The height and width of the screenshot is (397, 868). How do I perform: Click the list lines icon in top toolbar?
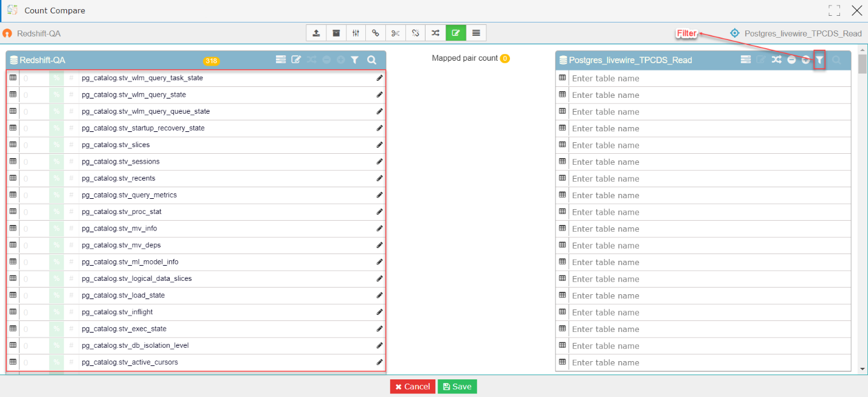(476, 33)
